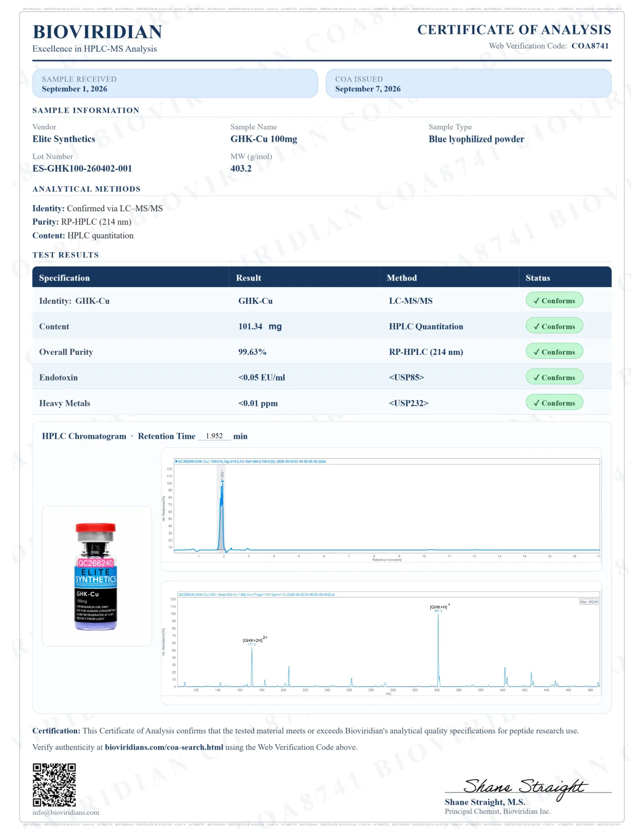Click the [GHK+H]+ peak label
Screen dimensions: 644x834
click(x=439, y=607)
